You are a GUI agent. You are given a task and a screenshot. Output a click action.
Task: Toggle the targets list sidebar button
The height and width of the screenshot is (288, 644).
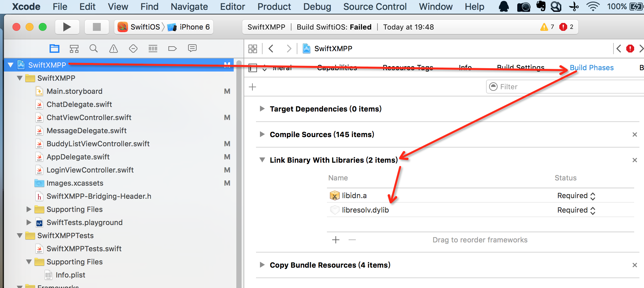pos(253,68)
